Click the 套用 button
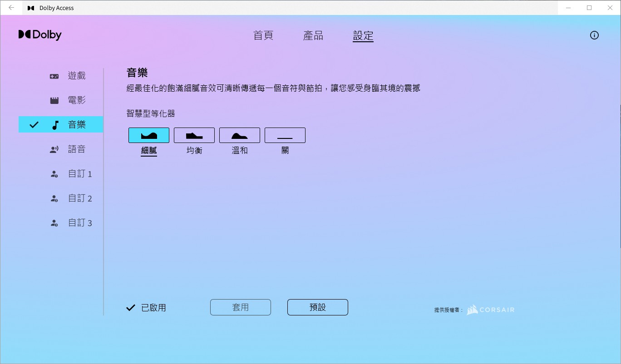This screenshot has width=621, height=364. [x=241, y=307]
